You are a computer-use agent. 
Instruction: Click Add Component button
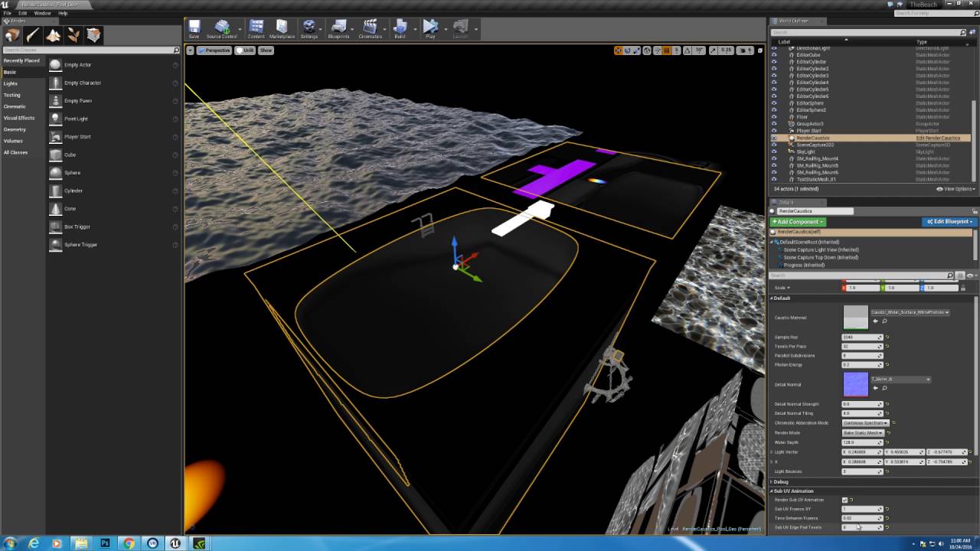[x=798, y=222]
